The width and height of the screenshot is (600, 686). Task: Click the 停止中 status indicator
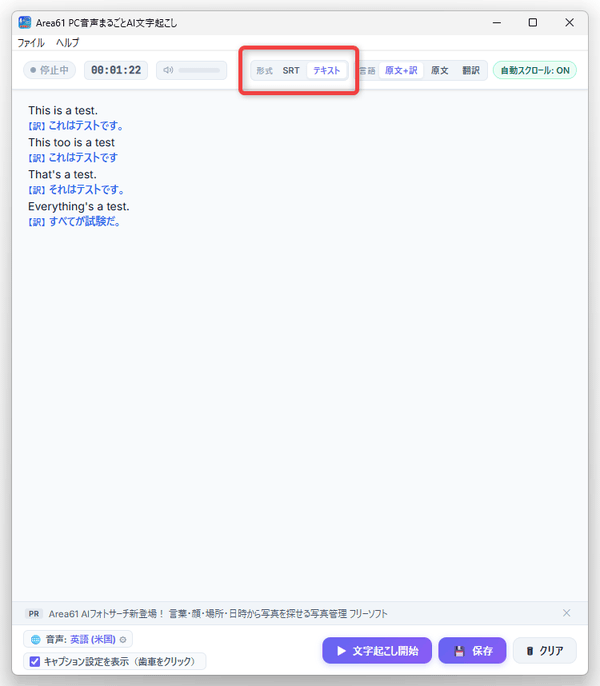point(49,70)
